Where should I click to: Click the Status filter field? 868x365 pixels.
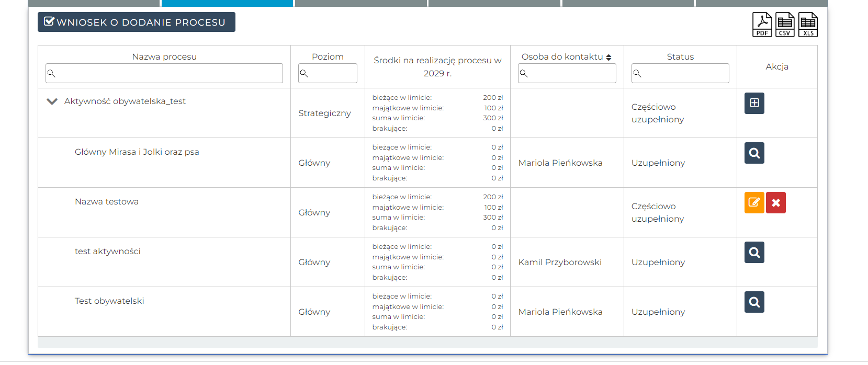(x=680, y=73)
